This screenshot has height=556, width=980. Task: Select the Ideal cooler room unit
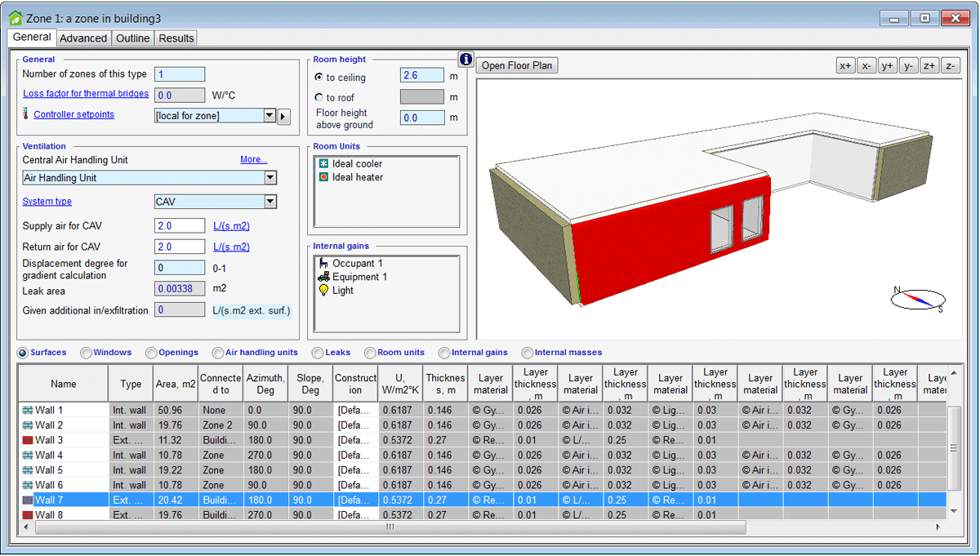pos(356,164)
